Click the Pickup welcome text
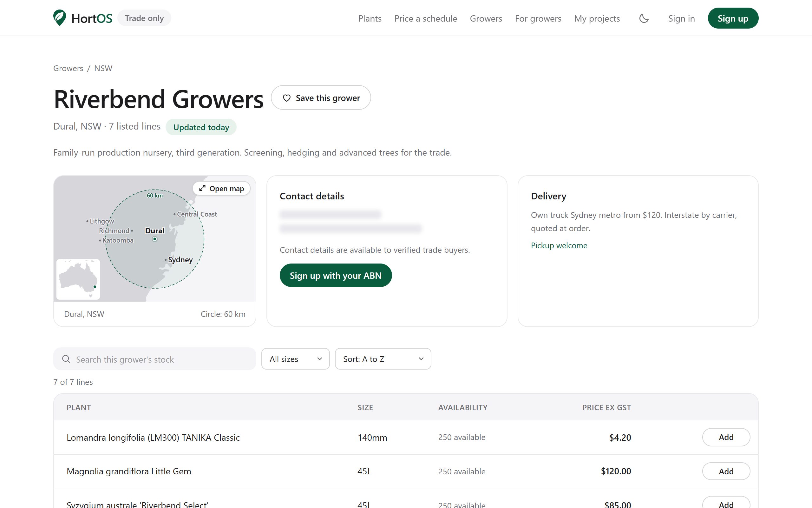This screenshot has height=508, width=812. (559, 245)
